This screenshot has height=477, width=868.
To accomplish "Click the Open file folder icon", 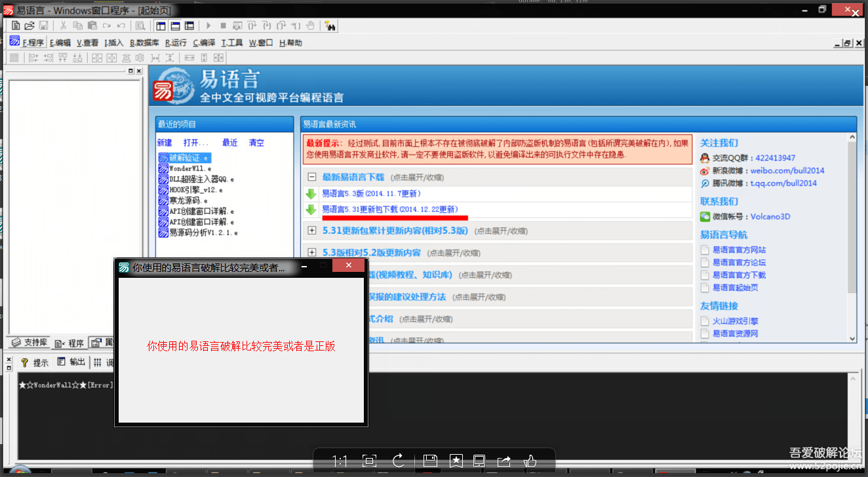I will 30,25.
